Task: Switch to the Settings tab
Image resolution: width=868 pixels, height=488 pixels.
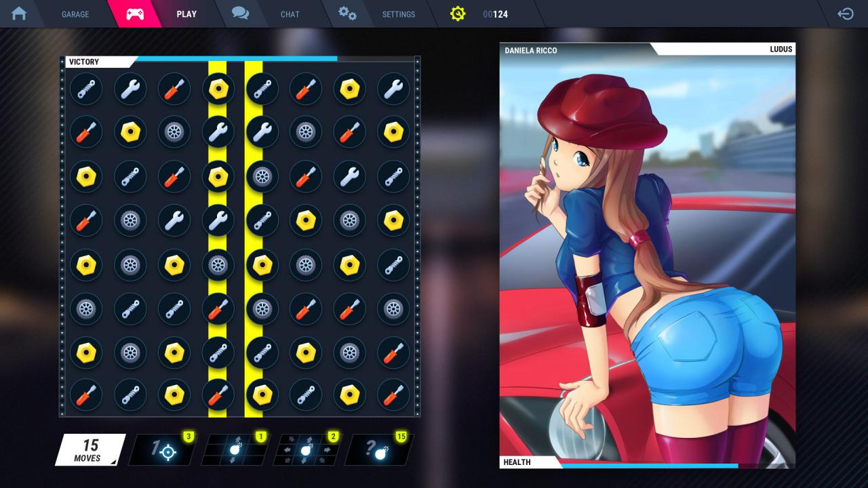Action: point(399,14)
